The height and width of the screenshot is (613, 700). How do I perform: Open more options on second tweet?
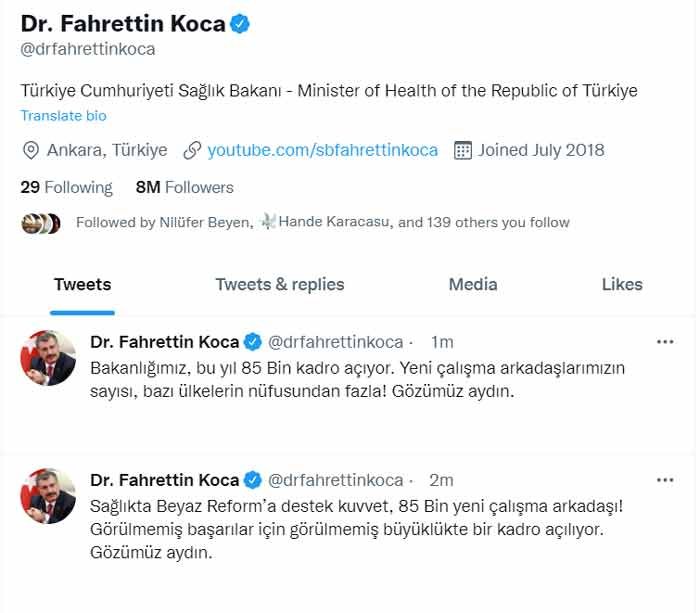click(665, 480)
